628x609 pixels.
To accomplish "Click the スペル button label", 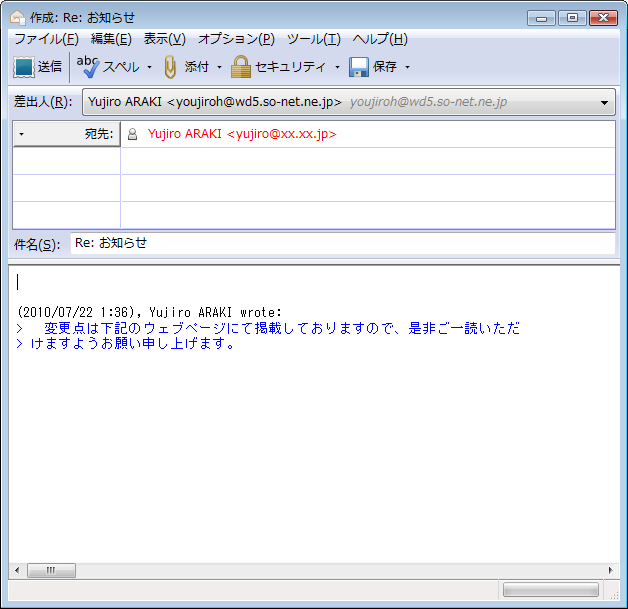I will [x=121, y=67].
